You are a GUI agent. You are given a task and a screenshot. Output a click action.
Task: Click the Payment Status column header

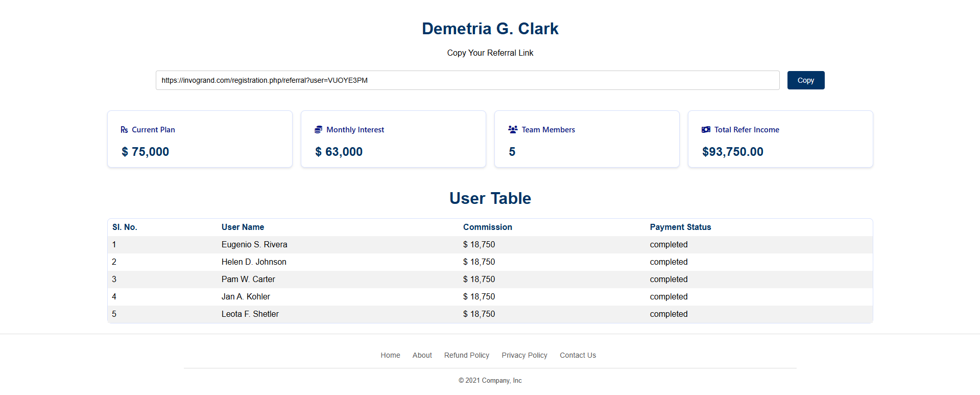[680, 227]
